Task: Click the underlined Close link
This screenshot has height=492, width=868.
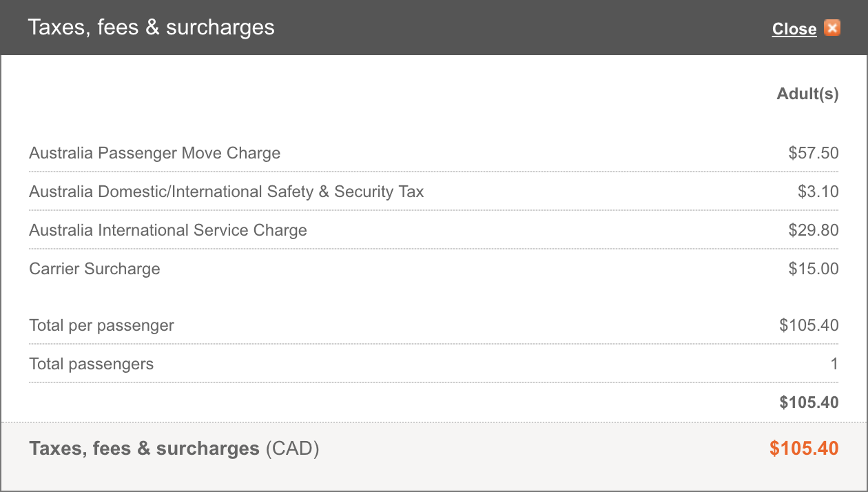Action: [794, 29]
